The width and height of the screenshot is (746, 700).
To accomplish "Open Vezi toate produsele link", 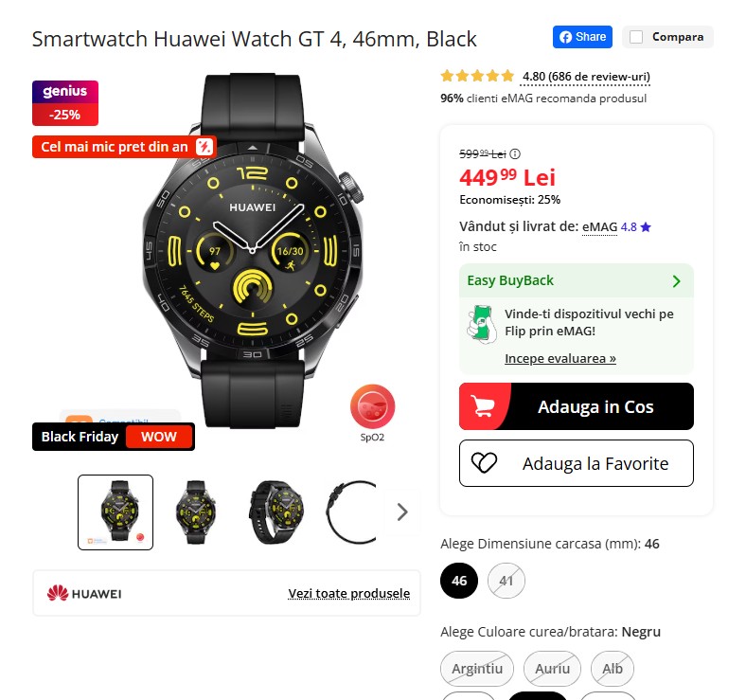I will pos(348,593).
